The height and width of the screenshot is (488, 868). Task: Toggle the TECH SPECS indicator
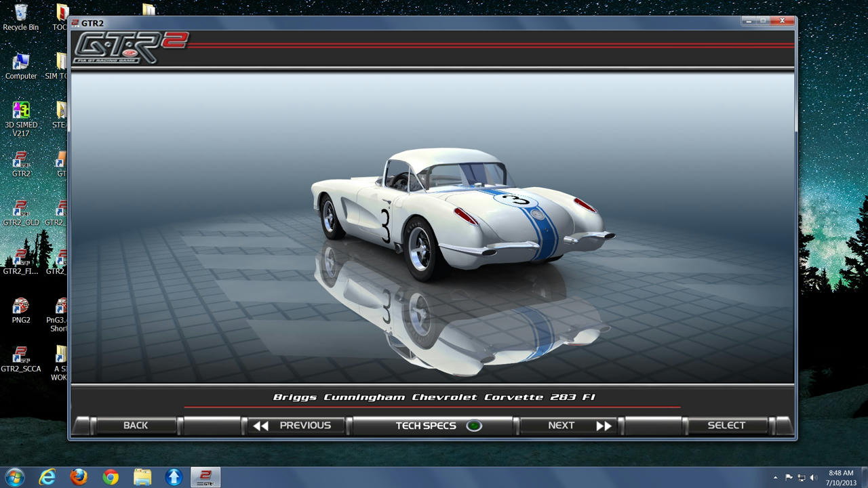pos(474,426)
